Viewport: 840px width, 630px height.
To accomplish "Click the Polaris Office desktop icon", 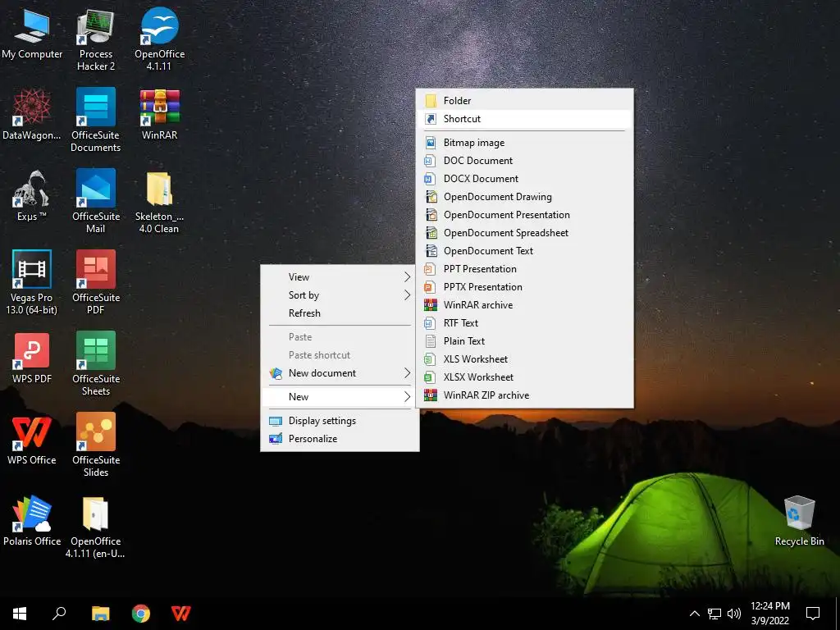I will 32,521.
